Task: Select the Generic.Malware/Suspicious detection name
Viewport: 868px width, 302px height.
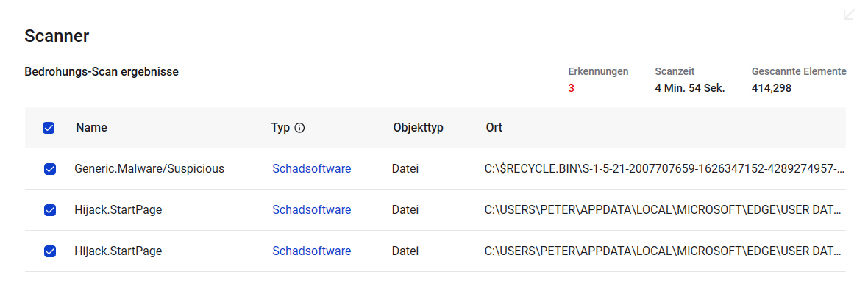Action: click(149, 168)
